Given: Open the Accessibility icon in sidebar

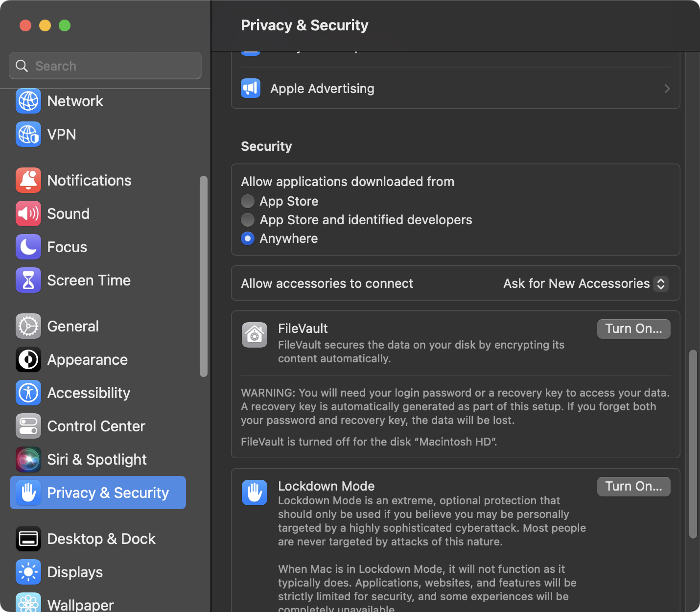Looking at the screenshot, I should click(28, 393).
